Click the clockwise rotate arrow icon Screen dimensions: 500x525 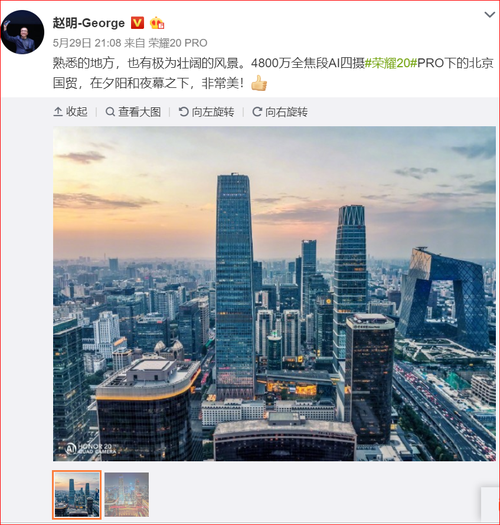coord(257,112)
